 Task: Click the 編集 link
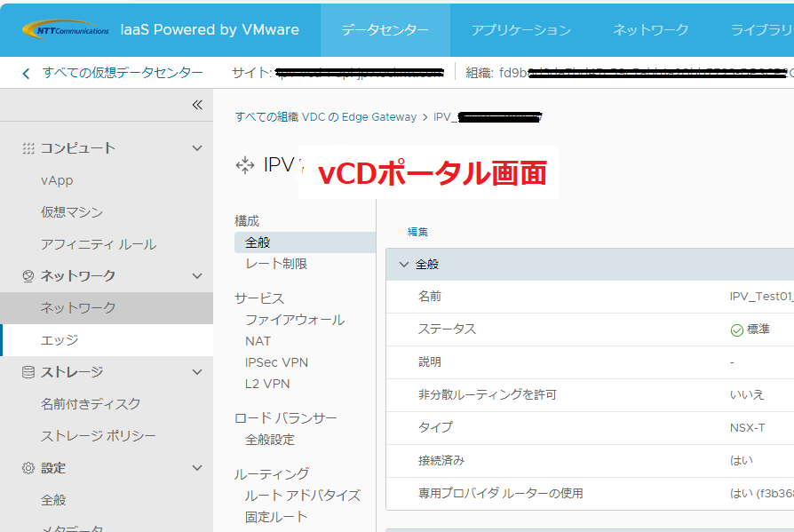point(417,232)
